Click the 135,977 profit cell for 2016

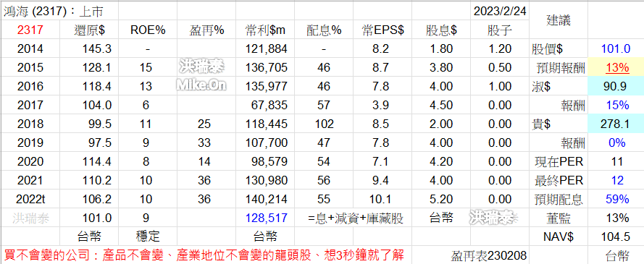(267, 87)
